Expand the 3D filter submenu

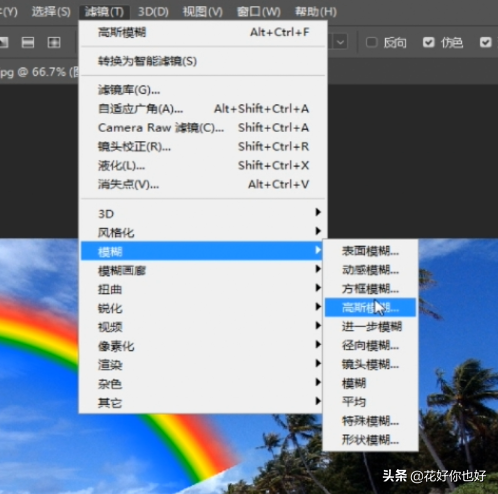(203, 213)
